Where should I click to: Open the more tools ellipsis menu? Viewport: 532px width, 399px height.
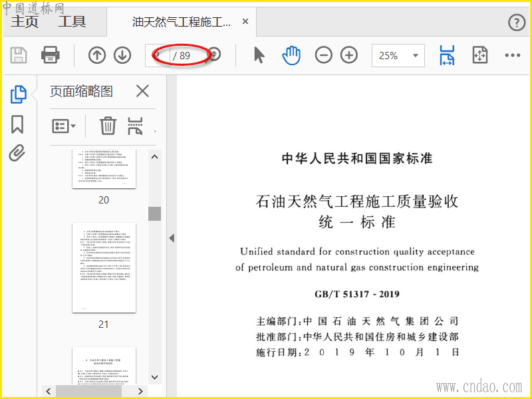click(512, 55)
